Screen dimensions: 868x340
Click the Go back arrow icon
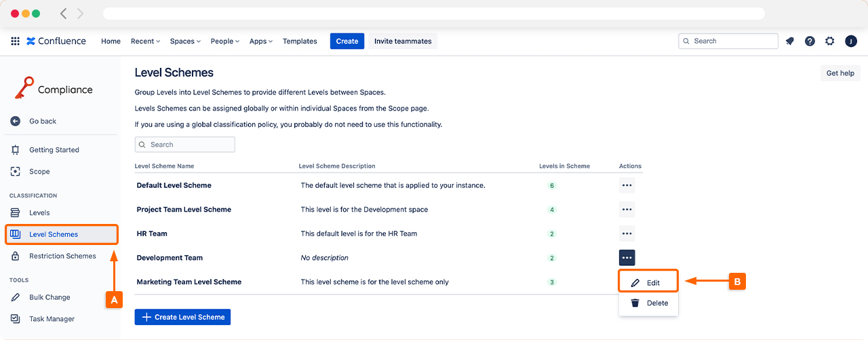coord(16,121)
